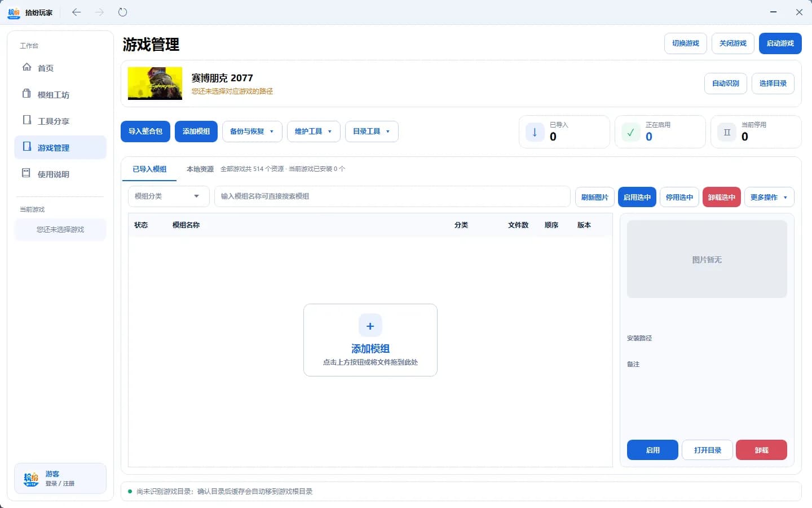The width and height of the screenshot is (812, 508).
Task: Click the blue 添加模组 toolbar button
Action: pos(196,132)
